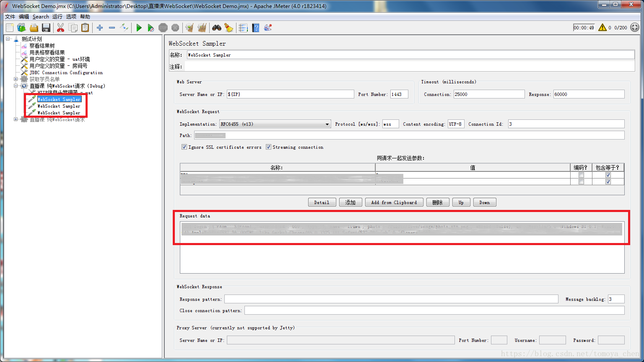Toggle Ignore SSL certificate errors checkbox
Viewport: 644px width, 362px height.
coord(184,147)
